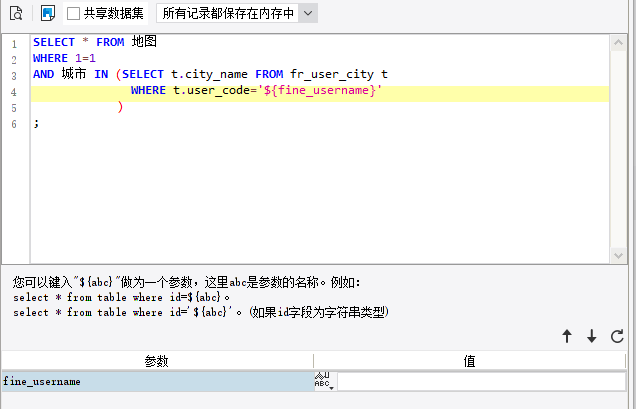636x409 pixels.
Task: Click the closing parenthesis on line 5
Action: click(120, 107)
